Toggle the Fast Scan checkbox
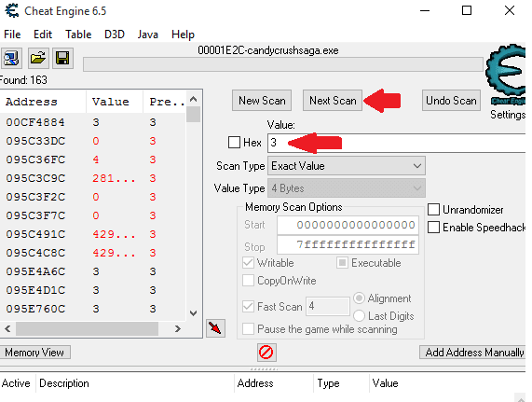532x402 pixels. click(x=249, y=307)
